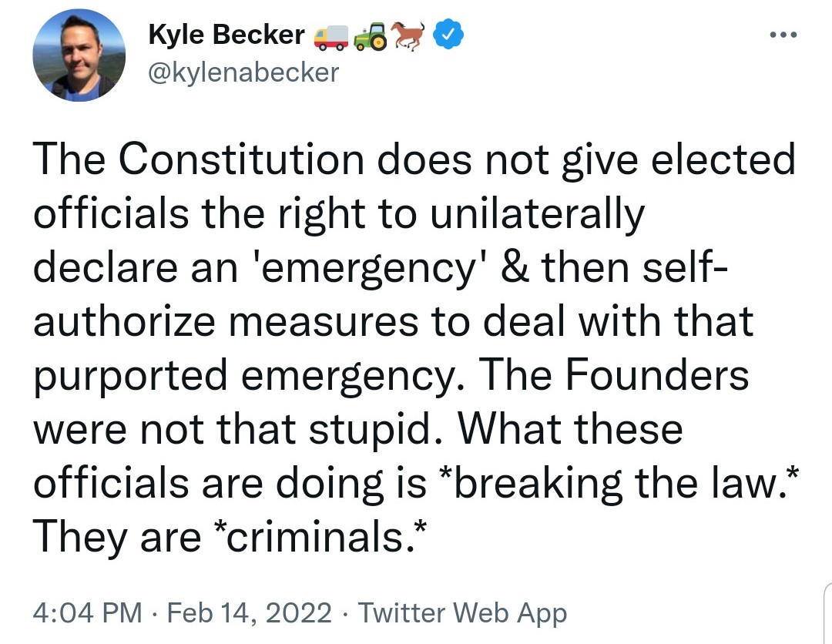Open the @kylenabecker handle link
This screenshot has width=832, height=644.
coord(243,72)
